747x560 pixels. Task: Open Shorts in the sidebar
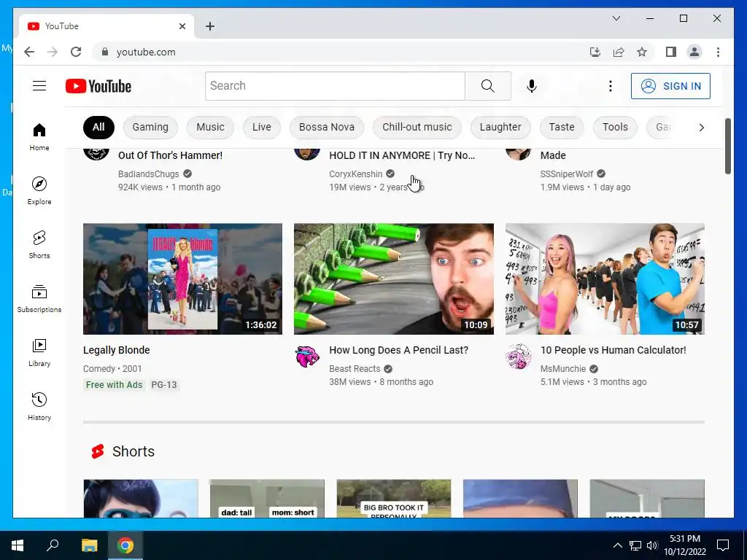tap(39, 245)
